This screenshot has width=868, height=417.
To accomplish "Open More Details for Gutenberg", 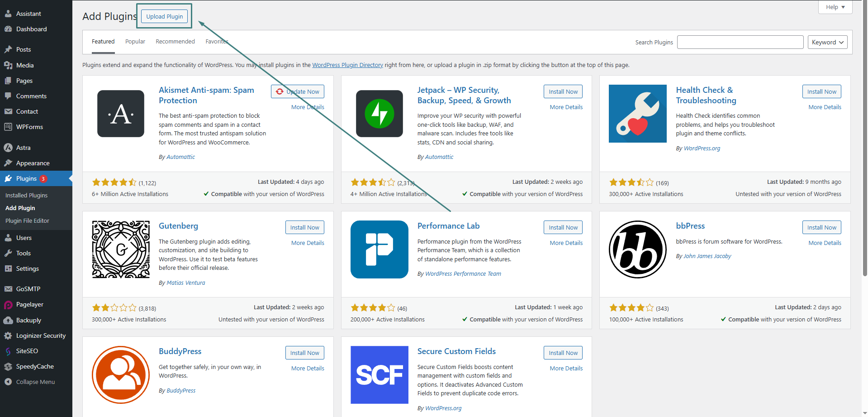I will (x=308, y=243).
